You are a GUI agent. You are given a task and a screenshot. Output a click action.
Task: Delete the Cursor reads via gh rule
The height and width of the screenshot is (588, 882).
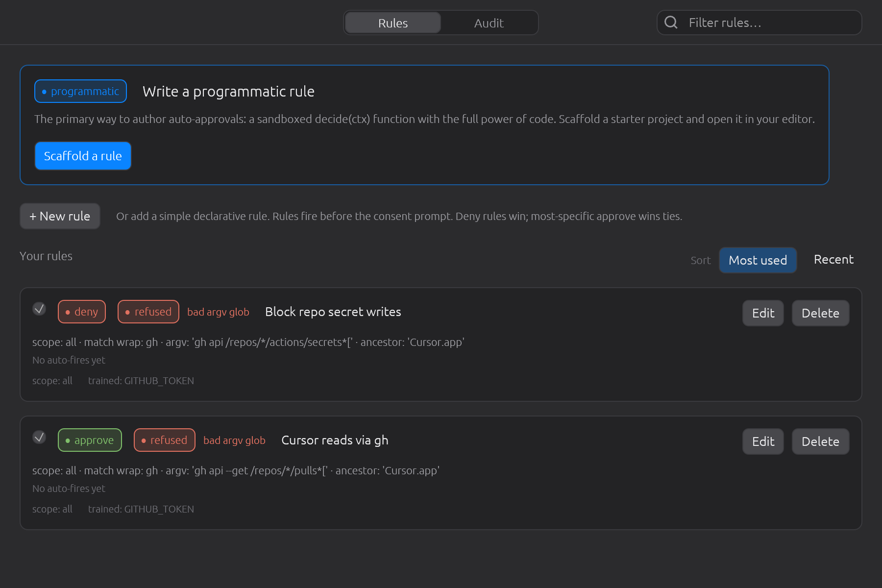[820, 441]
